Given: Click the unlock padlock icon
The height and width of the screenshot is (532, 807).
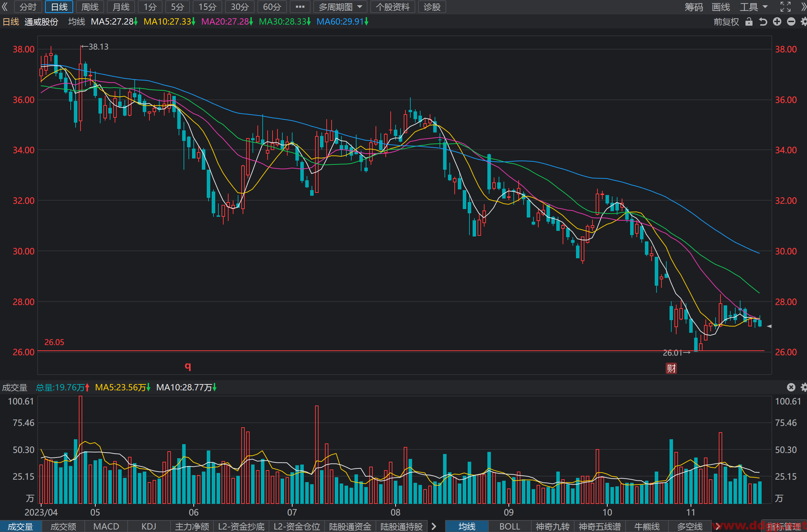Looking at the screenshot, I should coord(749,22).
